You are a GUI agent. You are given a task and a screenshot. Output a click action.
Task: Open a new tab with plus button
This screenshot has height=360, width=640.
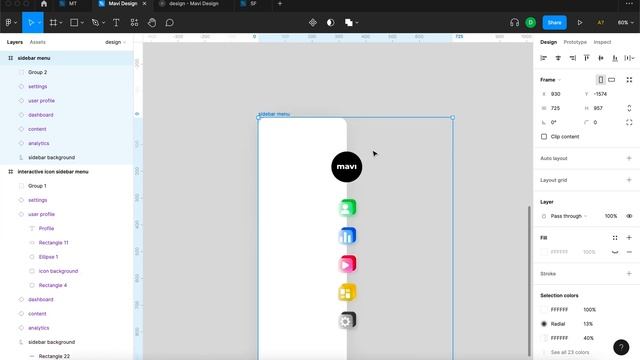pyautogui.click(x=280, y=4)
